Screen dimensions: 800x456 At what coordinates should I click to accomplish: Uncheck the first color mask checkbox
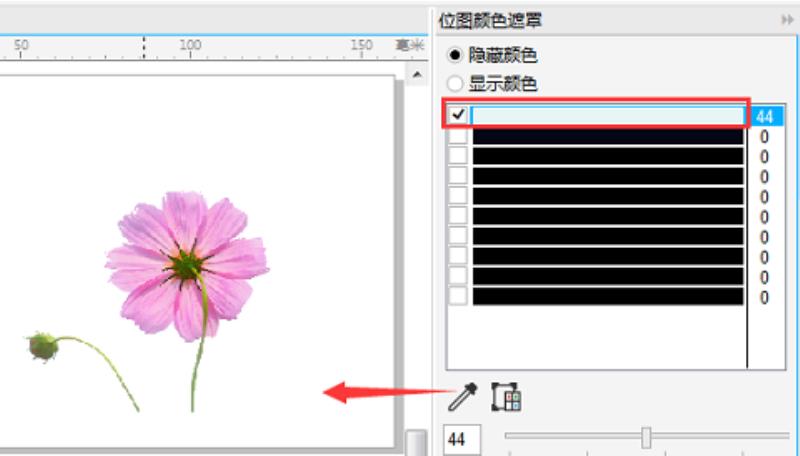tap(458, 115)
